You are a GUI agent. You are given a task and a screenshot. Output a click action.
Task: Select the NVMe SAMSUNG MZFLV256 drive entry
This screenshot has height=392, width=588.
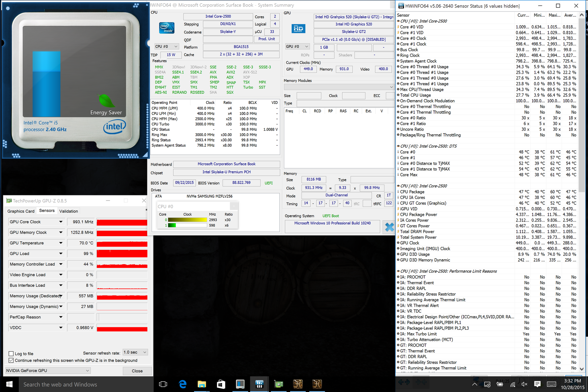[x=209, y=196]
